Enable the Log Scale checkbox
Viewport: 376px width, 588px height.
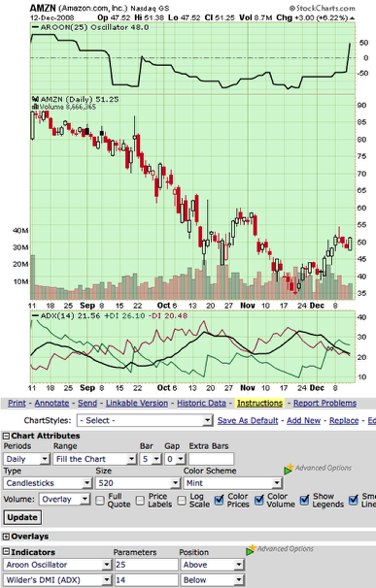tap(182, 501)
